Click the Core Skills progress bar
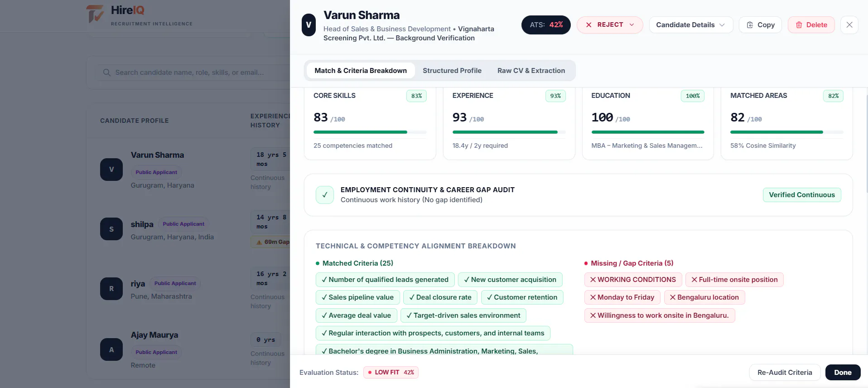This screenshot has height=388, width=868. (370, 132)
